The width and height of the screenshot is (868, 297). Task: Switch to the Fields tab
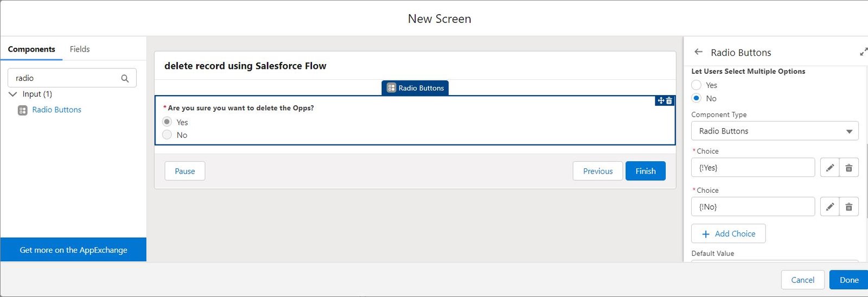80,49
